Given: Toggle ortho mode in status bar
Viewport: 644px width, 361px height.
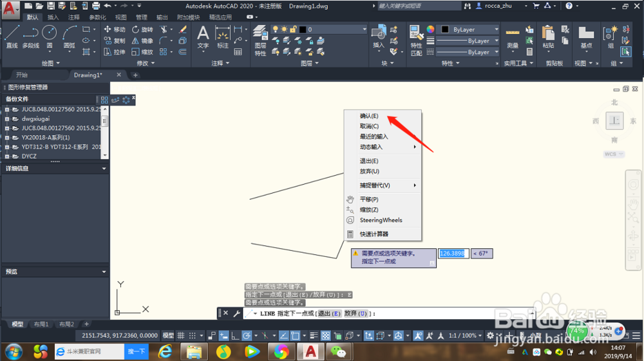Looking at the screenshot, I should (x=235, y=335).
